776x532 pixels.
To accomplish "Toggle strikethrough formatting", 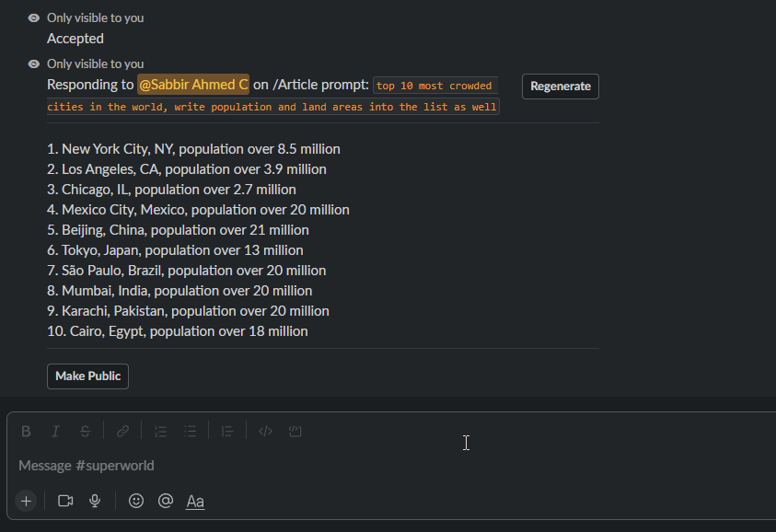I will coord(85,431).
